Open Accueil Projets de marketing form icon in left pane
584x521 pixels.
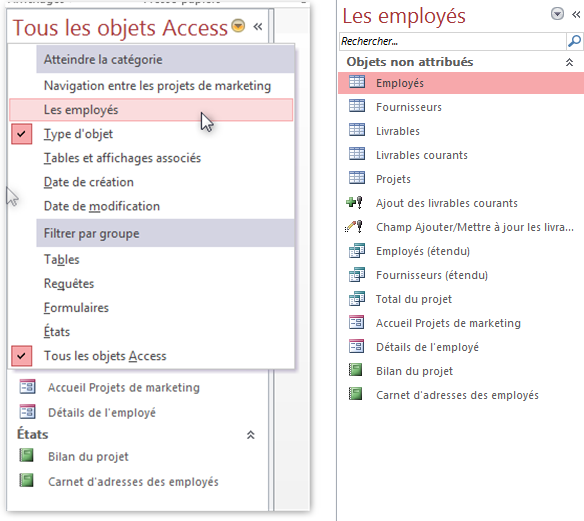tap(27, 387)
